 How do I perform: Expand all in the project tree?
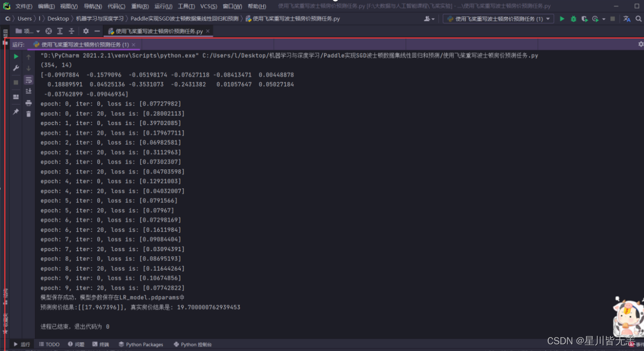60,31
